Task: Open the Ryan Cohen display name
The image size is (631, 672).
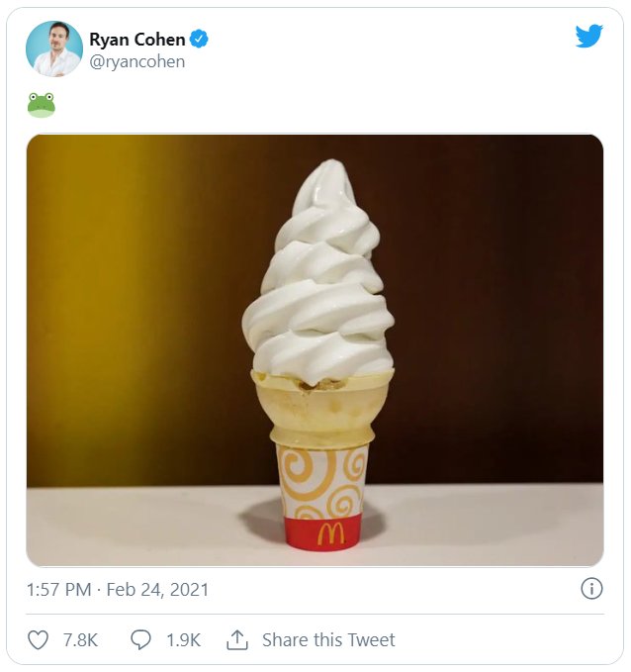Action: pos(137,40)
